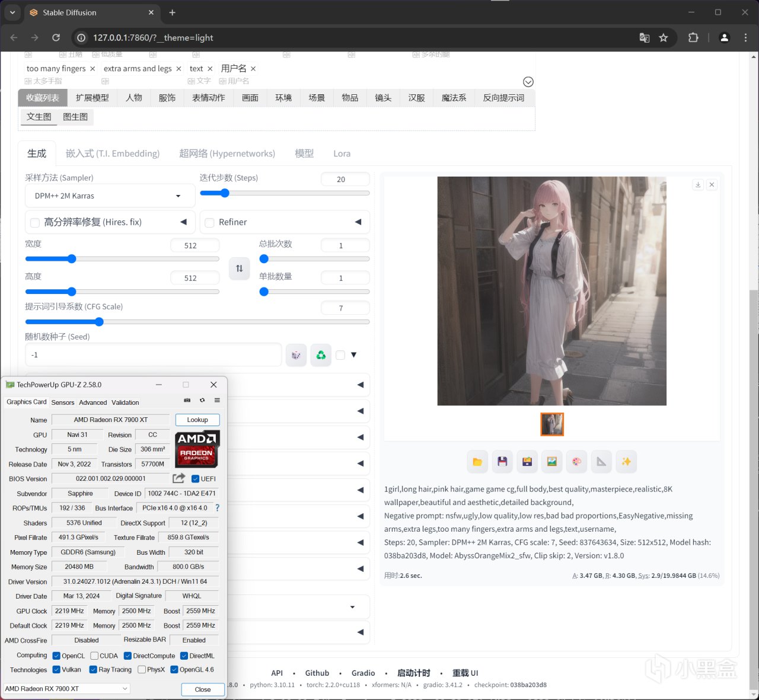Expand the seed extras triangle arrow

click(x=354, y=355)
